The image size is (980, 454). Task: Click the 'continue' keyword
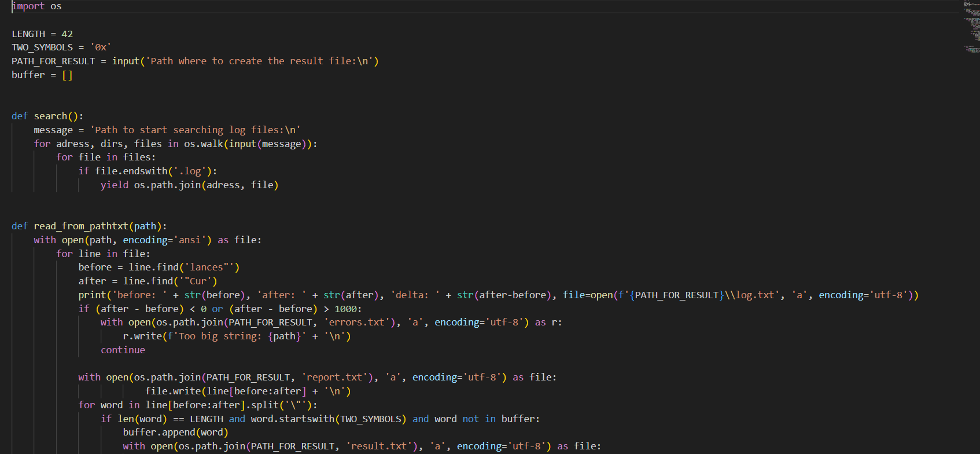[123, 350]
